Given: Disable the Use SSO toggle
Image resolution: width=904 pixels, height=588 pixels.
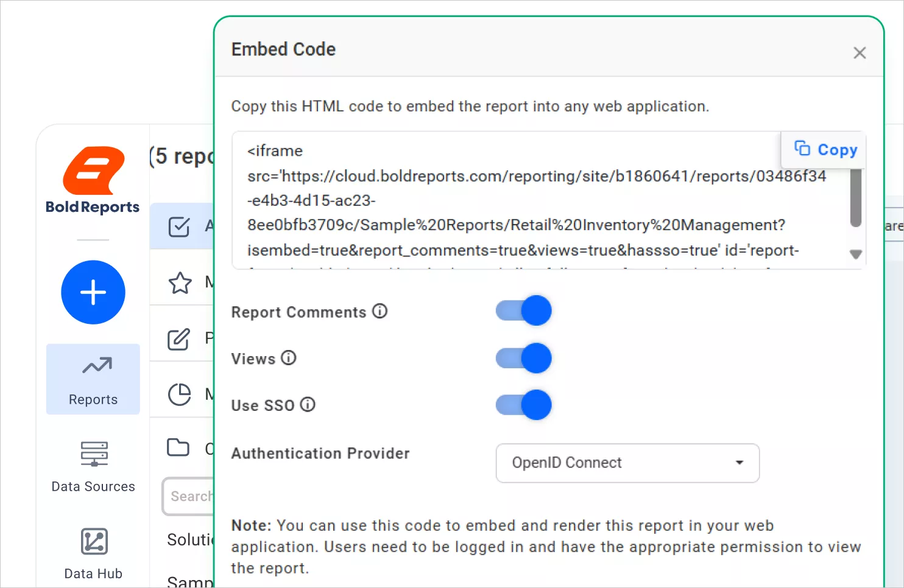Looking at the screenshot, I should point(523,405).
